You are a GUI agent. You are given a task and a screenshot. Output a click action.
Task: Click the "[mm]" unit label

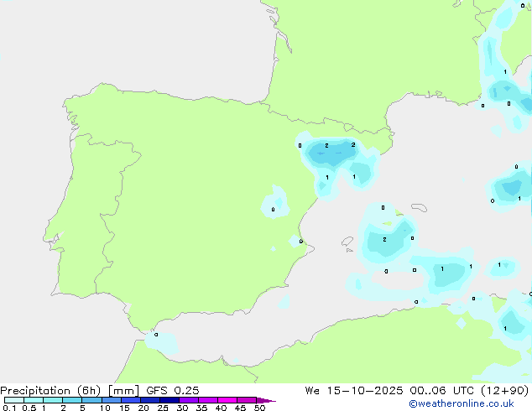(x=123, y=391)
